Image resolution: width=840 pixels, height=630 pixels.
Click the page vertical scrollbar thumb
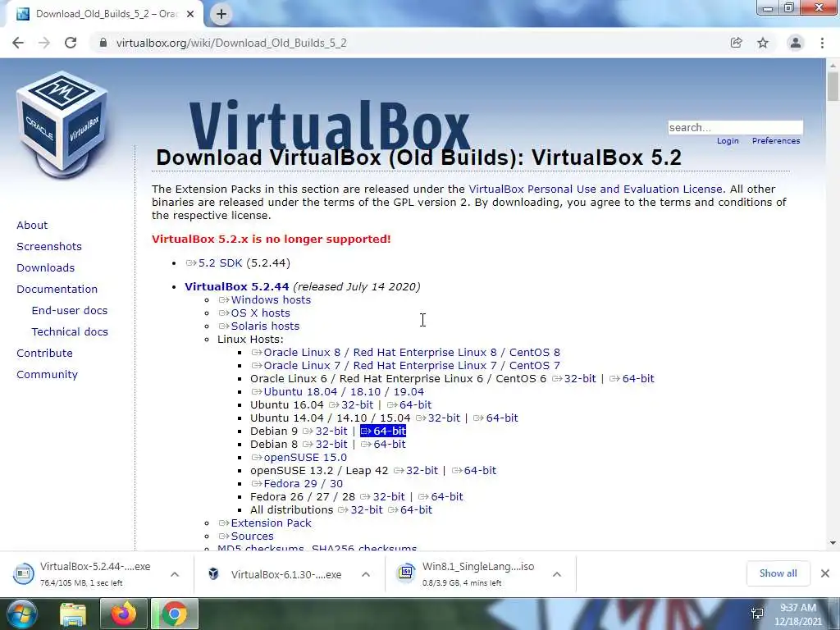click(833, 85)
